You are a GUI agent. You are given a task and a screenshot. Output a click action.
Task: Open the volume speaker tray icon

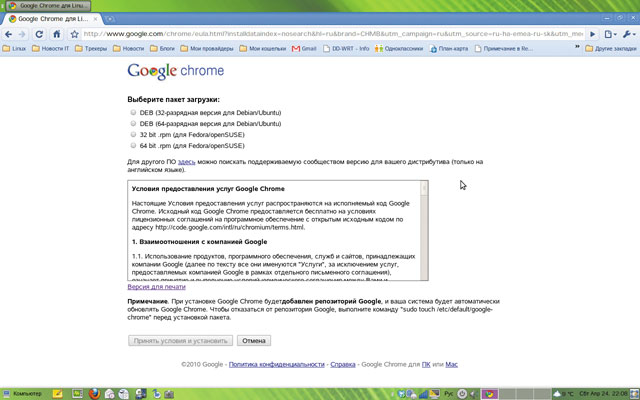coord(473,394)
